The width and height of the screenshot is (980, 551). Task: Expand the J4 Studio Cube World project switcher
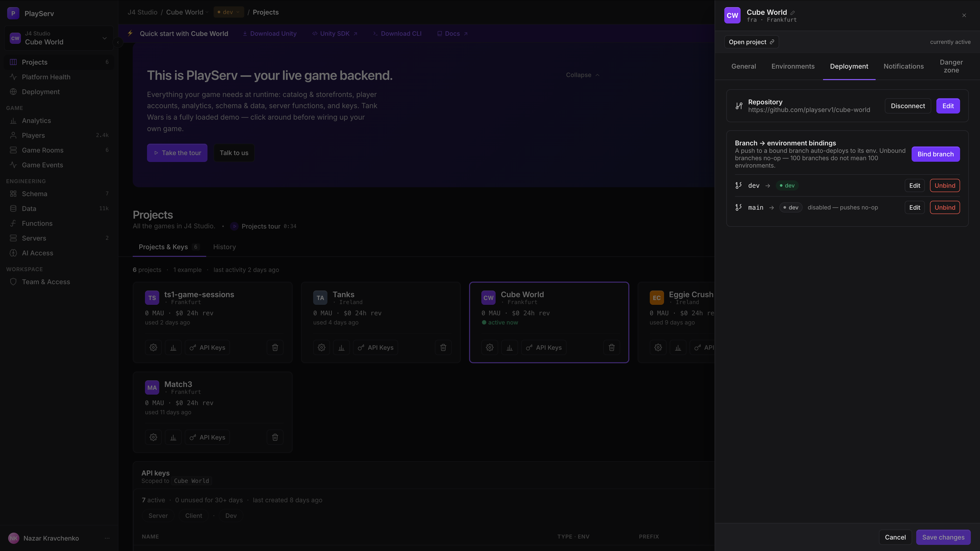tap(59, 38)
